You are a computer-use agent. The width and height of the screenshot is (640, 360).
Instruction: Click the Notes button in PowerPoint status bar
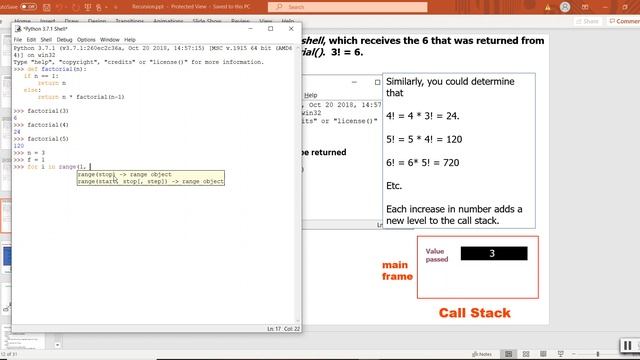pyautogui.click(x=482, y=354)
